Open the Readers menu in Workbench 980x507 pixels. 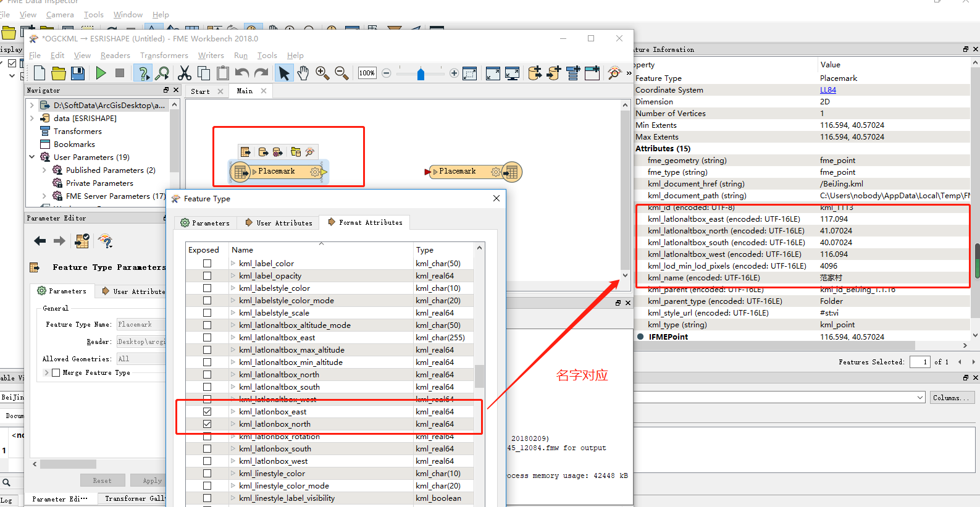(x=115, y=55)
